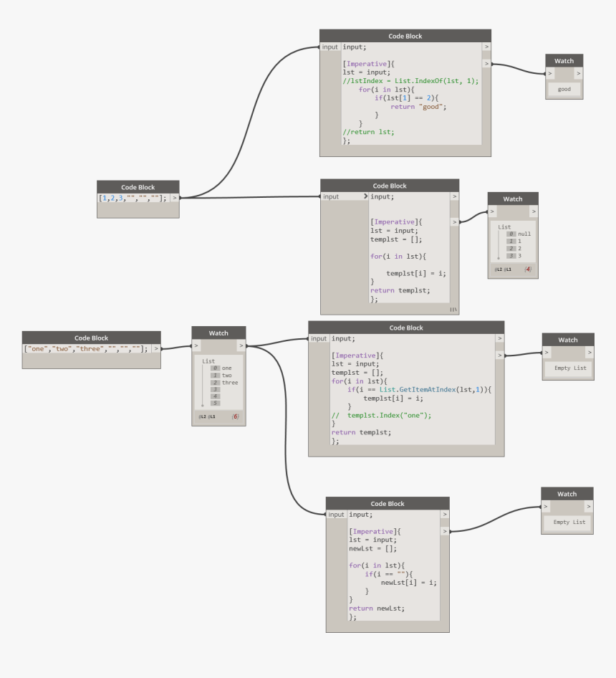Select the list item "three" in the Watch preview
This screenshot has height=678, width=616.
229,383
